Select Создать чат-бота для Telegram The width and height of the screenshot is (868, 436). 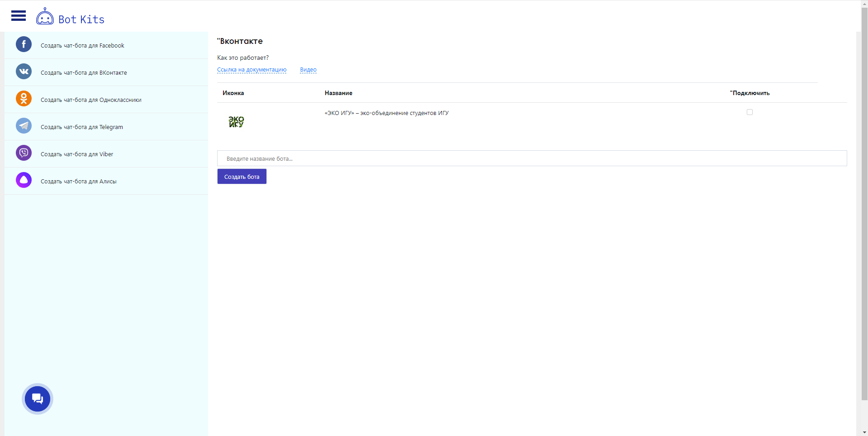pyautogui.click(x=82, y=127)
